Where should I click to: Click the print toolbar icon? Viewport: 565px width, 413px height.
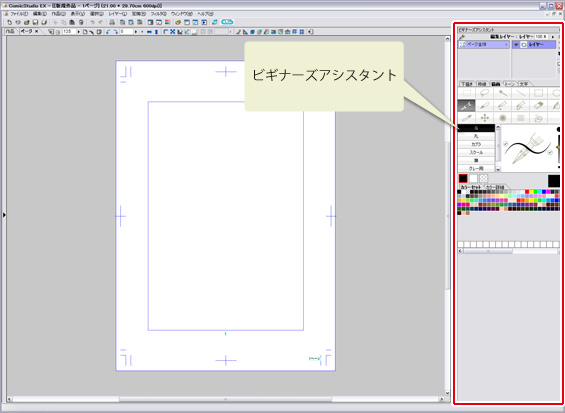pyautogui.click(x=112, y=22)
